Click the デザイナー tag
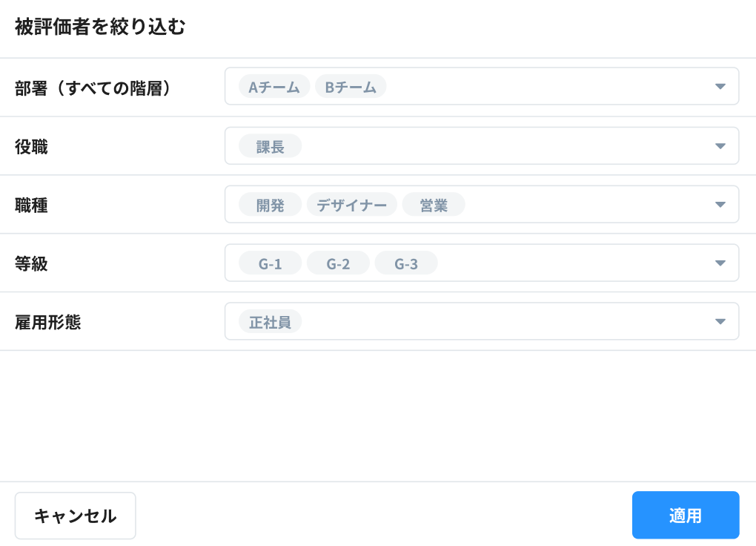 click(x=352, y=204)
